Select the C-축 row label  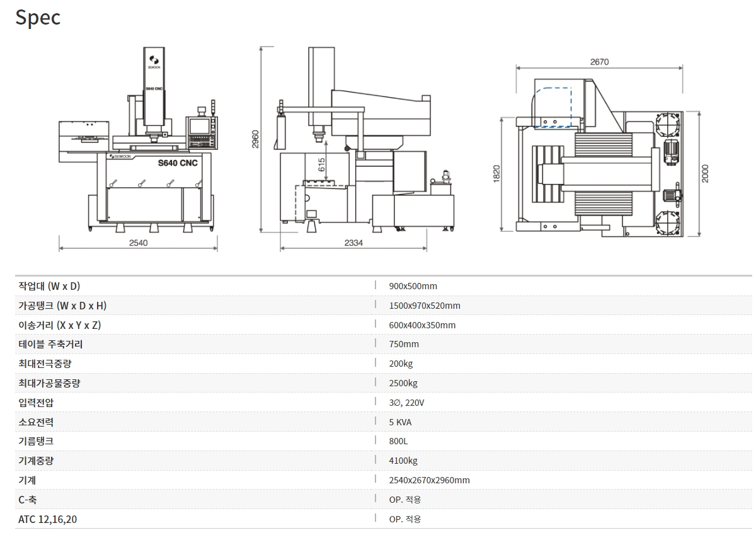[28, 500]
